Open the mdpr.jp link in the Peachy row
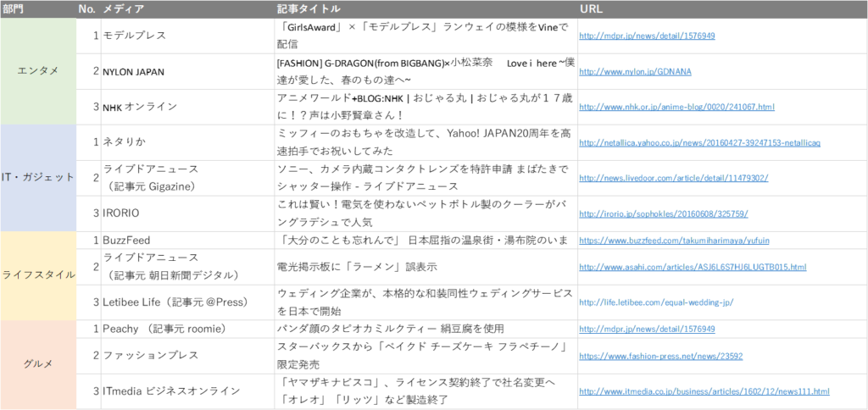Viewport: 868px width, 410px height. click(x=647, y=329)
